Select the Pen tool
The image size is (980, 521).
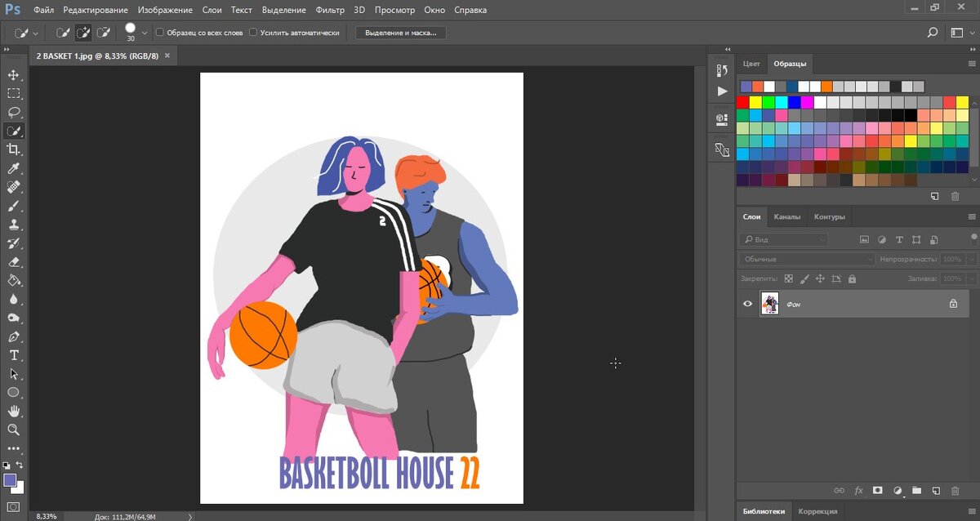tap(14, 336)
